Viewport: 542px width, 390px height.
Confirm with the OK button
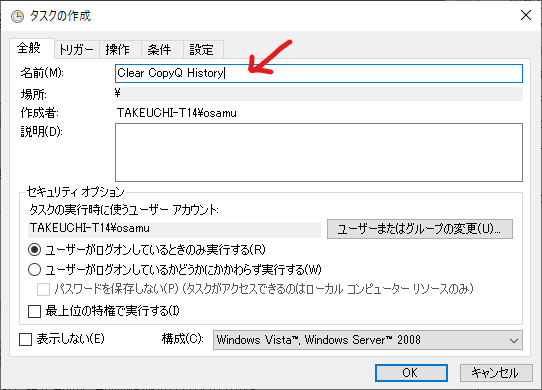411,373
